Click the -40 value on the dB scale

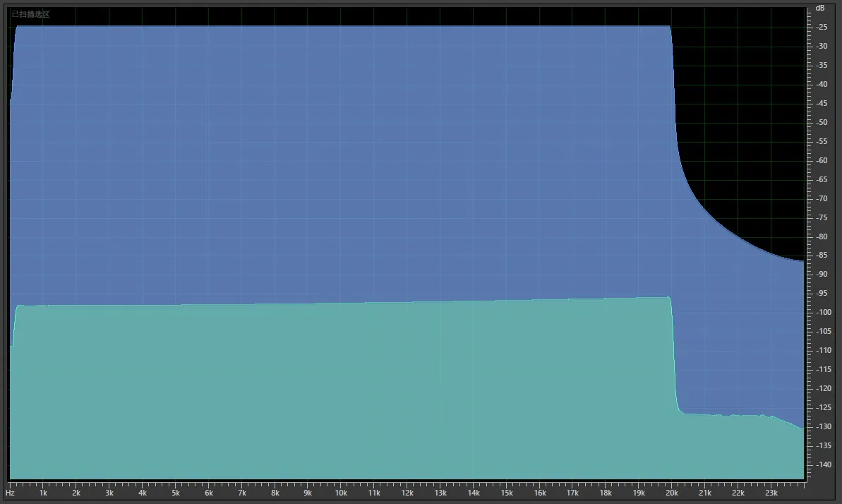point(822,85)
